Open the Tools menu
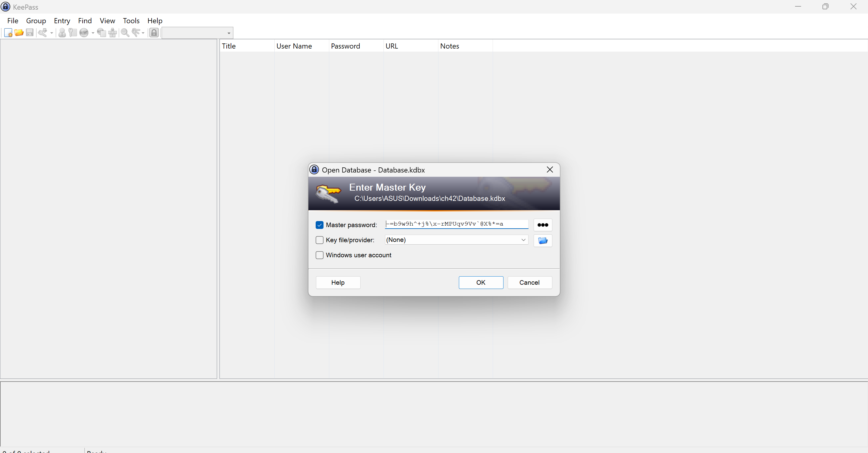Screen dimensions: 868x453 [x=131, y=21]
